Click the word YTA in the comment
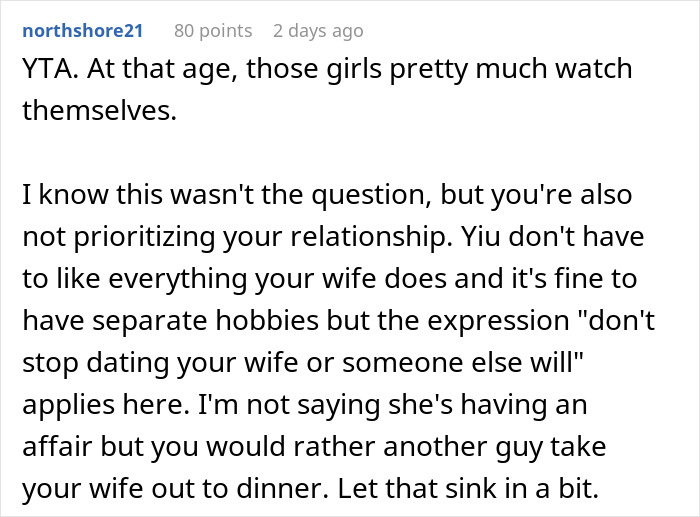 [x=43, y=71]
